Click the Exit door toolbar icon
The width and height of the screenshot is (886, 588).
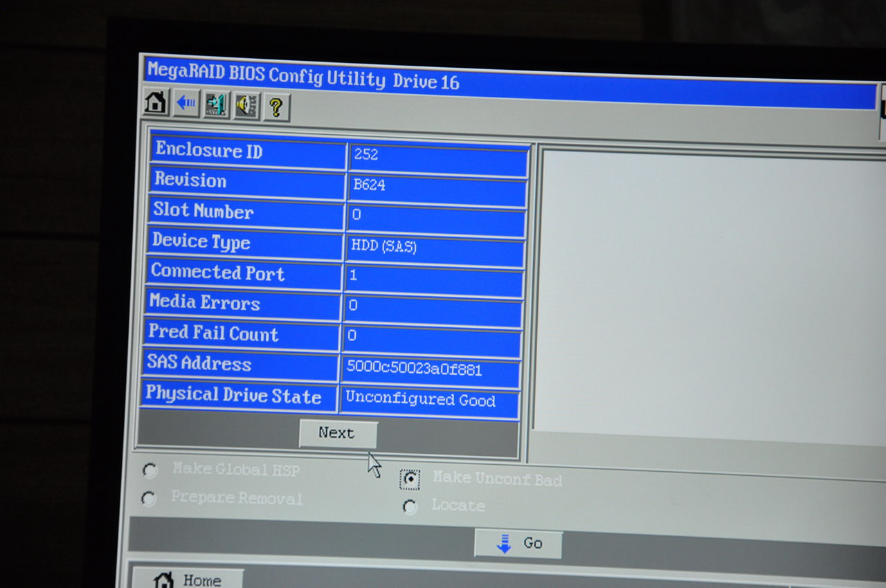coord(216,105)
